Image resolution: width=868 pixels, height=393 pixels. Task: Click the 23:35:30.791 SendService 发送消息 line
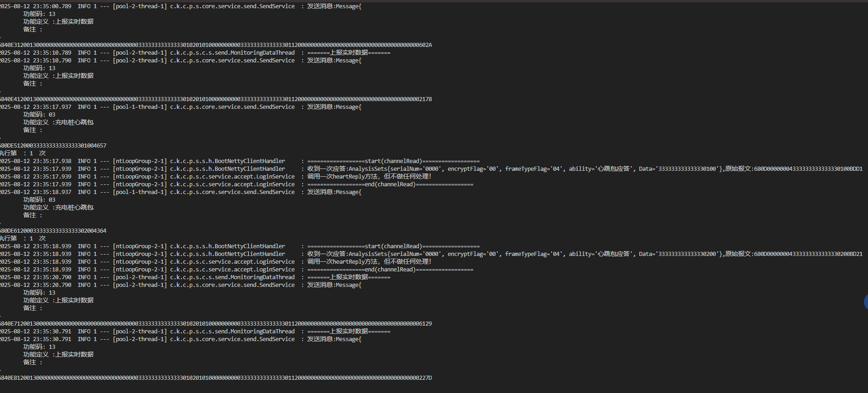(182, 339)
